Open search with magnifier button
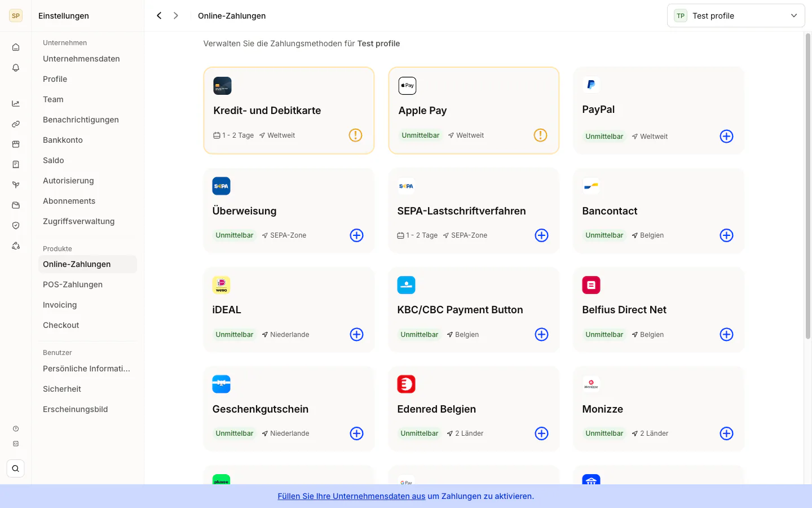 coord(16,468)
